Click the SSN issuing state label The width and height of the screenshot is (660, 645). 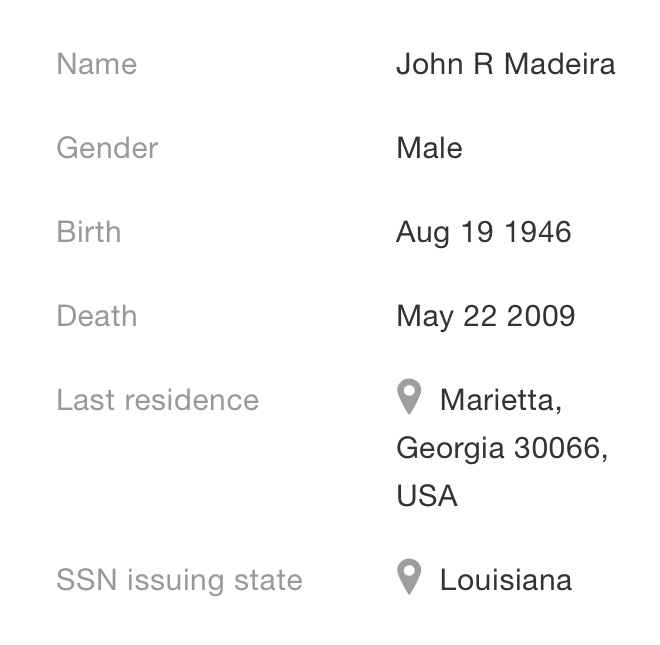(179, 580)
